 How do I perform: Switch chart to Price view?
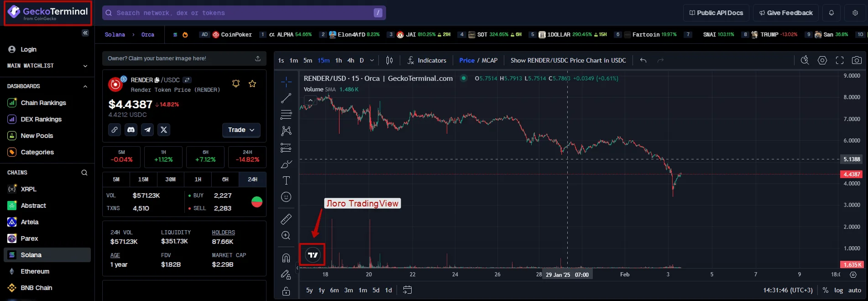[467, 60]
